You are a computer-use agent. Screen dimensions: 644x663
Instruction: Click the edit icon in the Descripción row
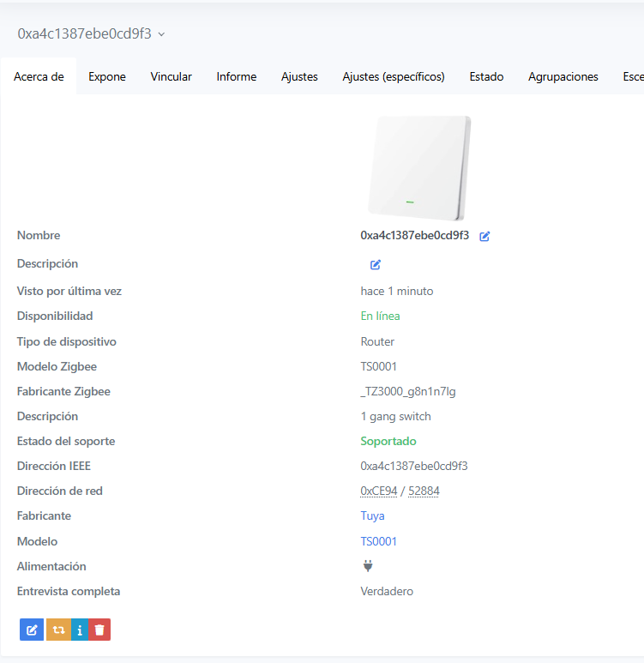(x=376, y=264)
